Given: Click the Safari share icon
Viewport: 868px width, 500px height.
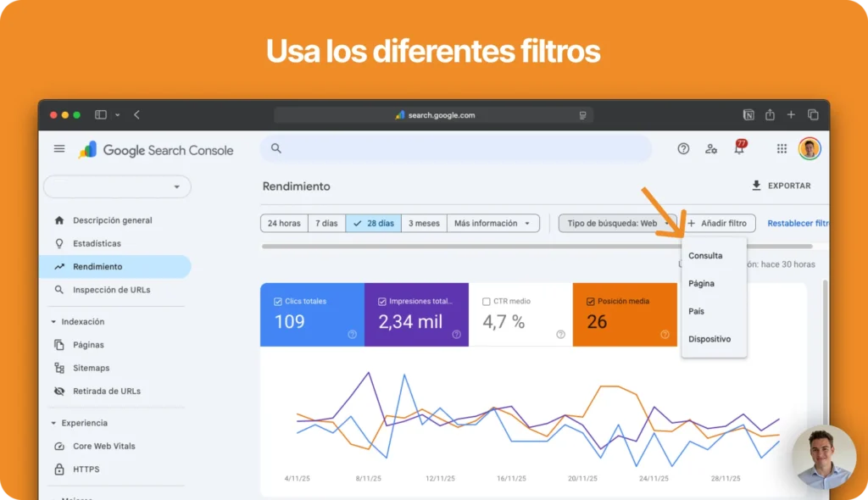Looking at the screenshot, I should [x=770, y=114].
